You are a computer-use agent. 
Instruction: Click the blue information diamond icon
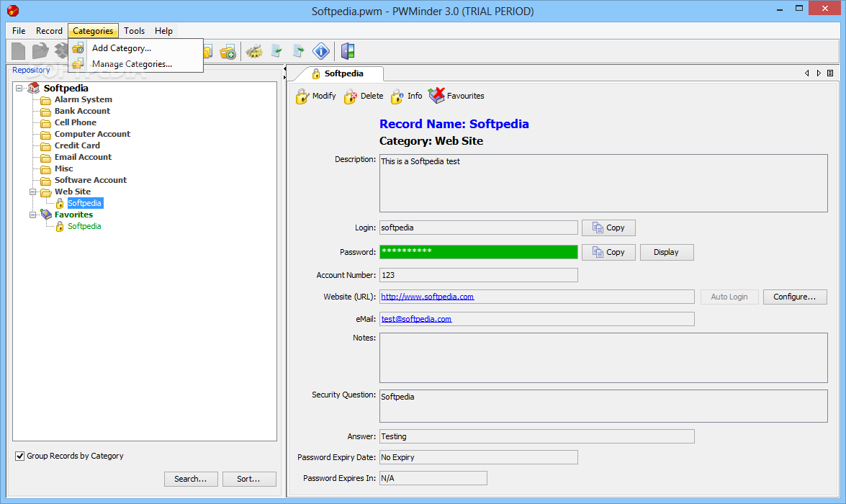pyautogui.click(x=321, y=51)
